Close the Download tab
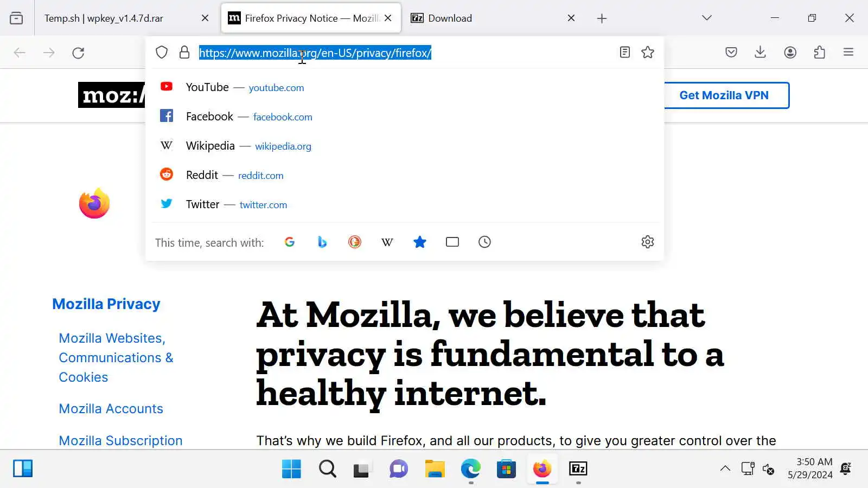 tap(571, 18)
